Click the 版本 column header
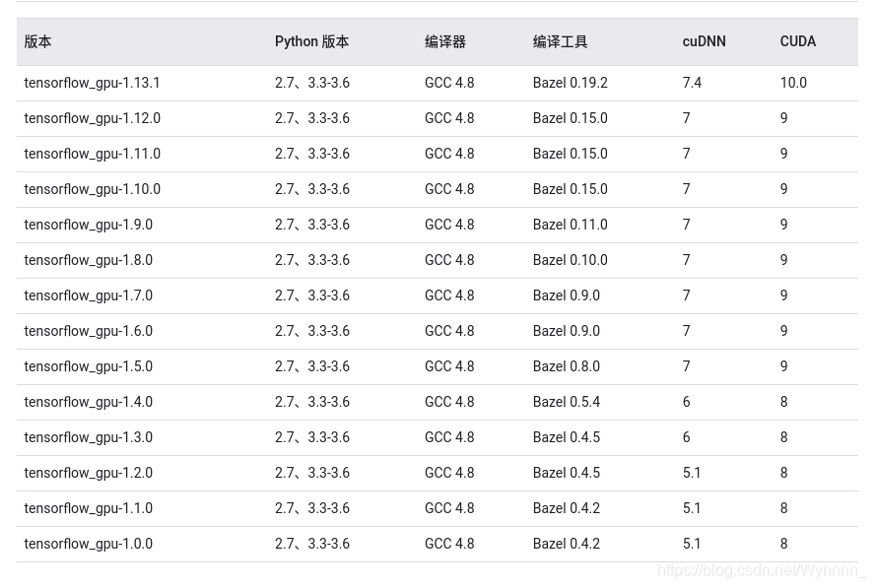The image size is (876, 588). click(x=37, y=41)
